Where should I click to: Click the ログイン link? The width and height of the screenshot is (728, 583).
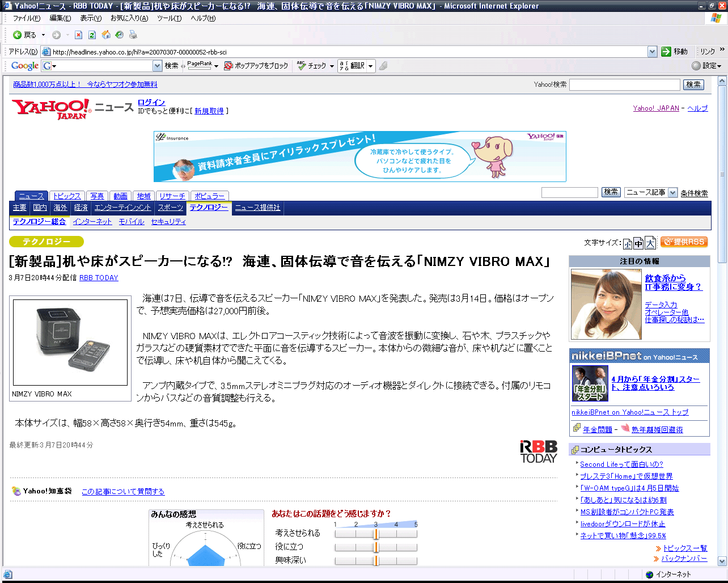coord(151,103)
